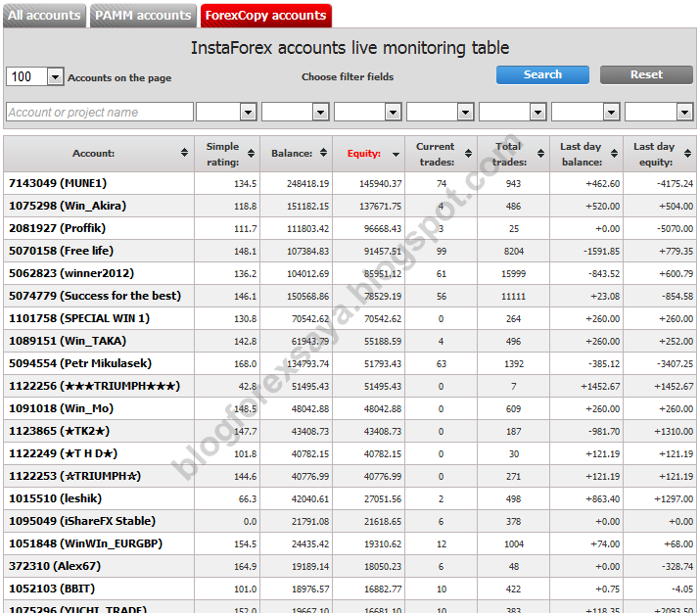Select total trades value 11111
This screenshot has width=700, height=613.
(513, 297)
